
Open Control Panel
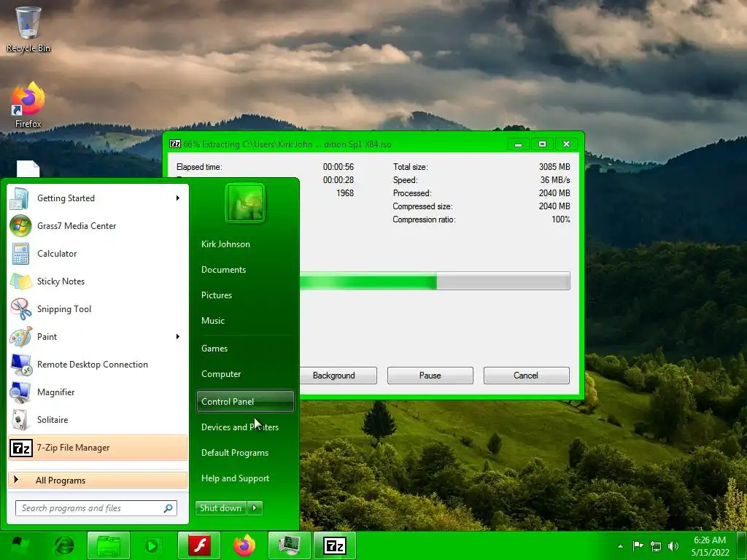click(245, 402)
